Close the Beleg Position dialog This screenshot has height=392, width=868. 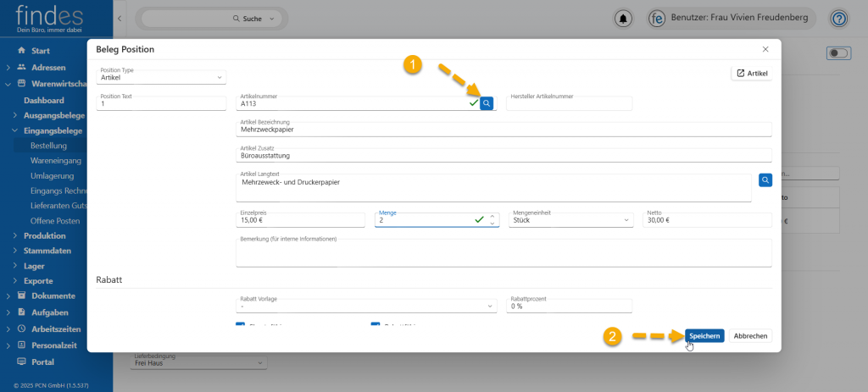click(765, 50)
